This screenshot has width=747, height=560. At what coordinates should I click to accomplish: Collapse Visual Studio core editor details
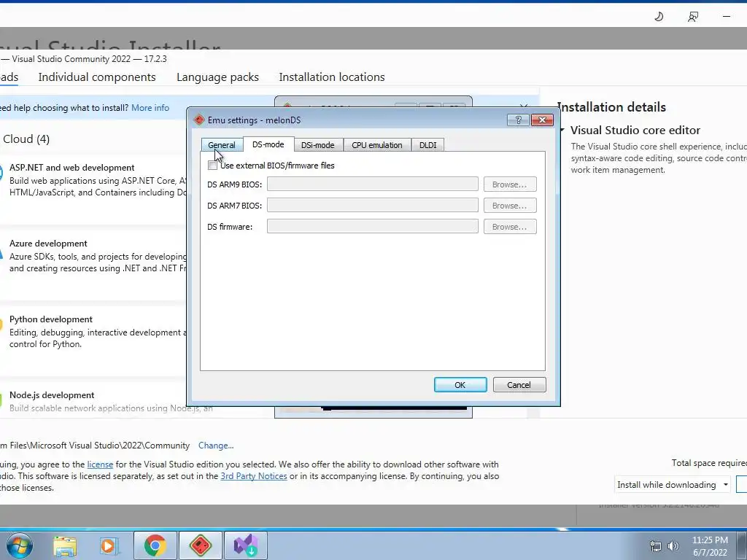(562, 130)
